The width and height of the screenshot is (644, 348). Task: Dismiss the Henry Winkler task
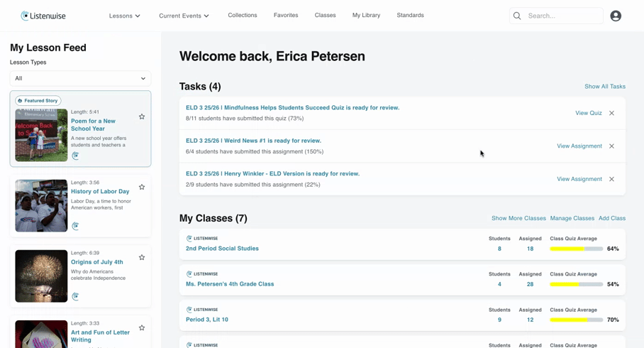pyautogui.click(x=611, y=179)
